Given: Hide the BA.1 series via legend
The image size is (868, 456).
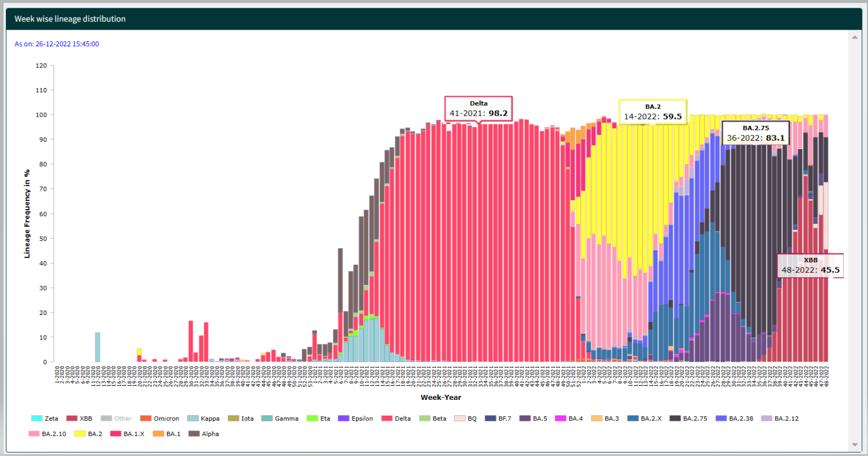Looking at the screenshot, I should pos(167,434).
